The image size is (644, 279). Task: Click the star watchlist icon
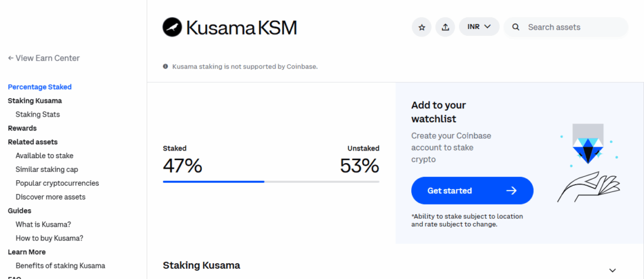pos(421,27)
